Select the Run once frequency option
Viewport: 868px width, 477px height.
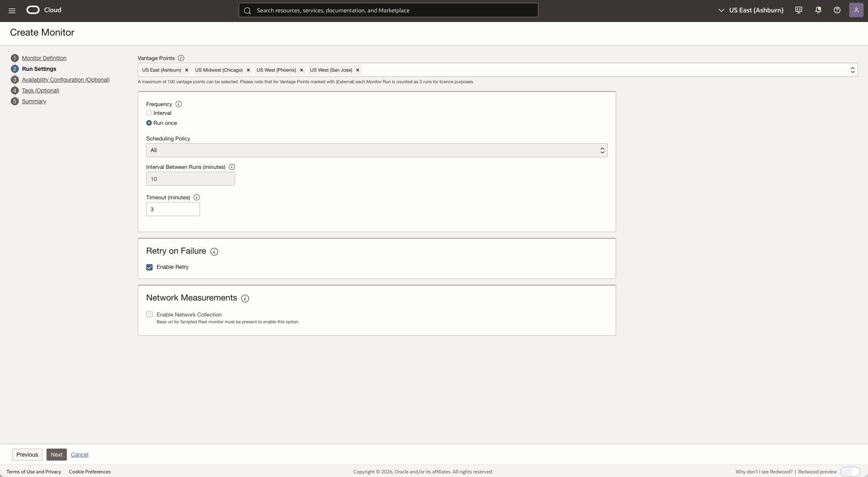(149, 123)
